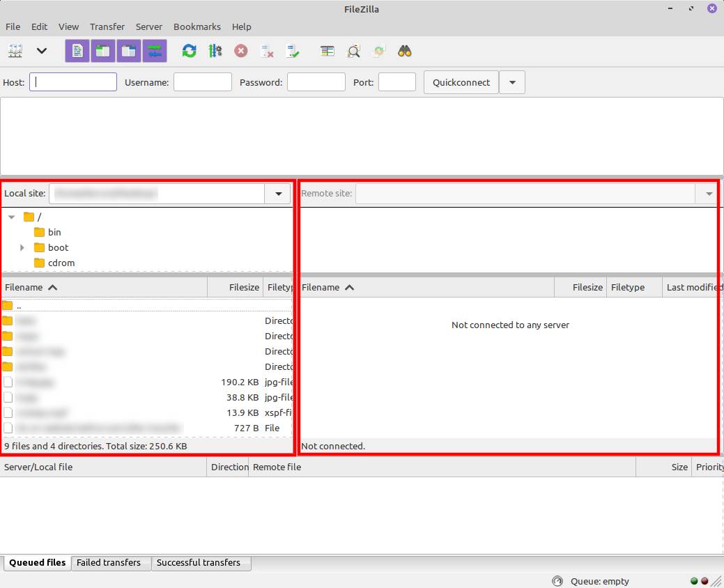Open the Transfer menu
724x588 pixels.
tap(107, 26)
